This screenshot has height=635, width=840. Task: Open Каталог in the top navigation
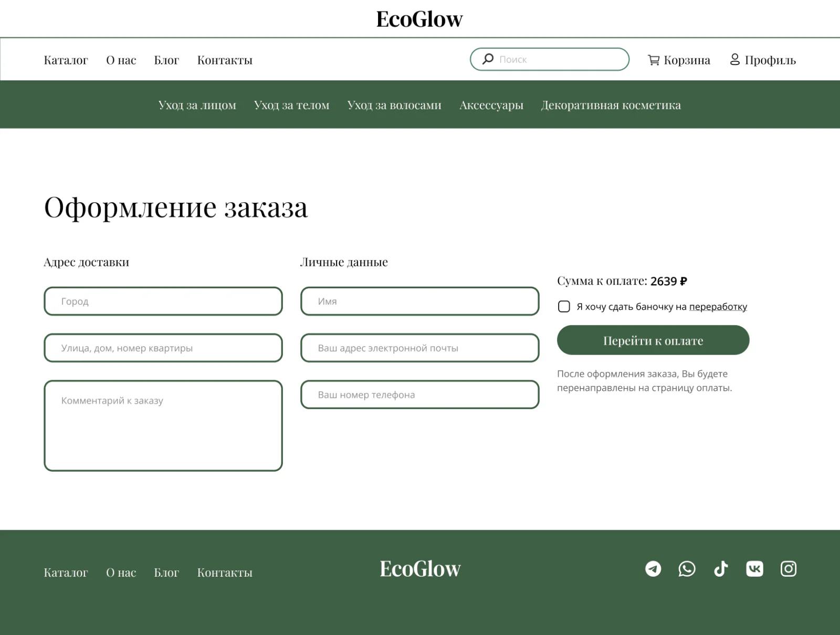click(x=66, y=60)
